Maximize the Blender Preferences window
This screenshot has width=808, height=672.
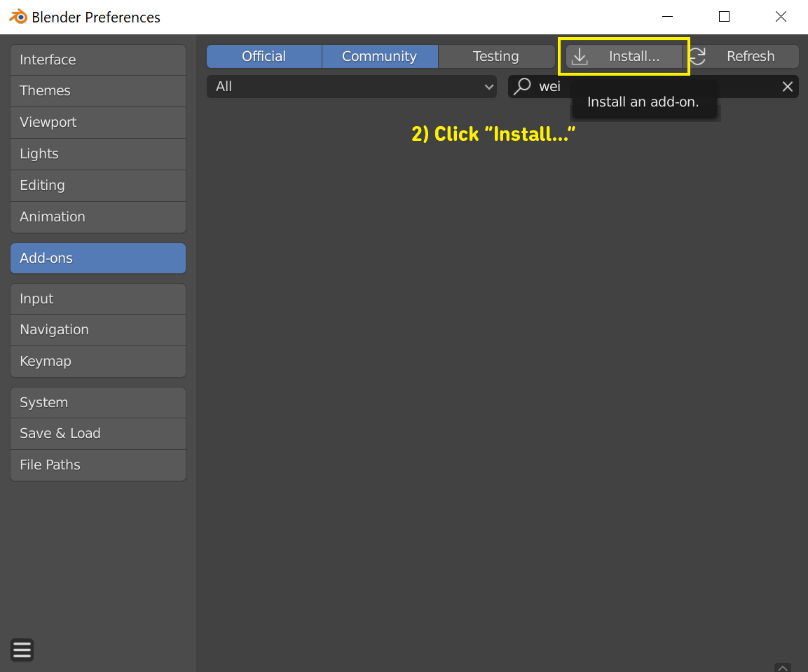pyautogui.click(x=724, y=17)
